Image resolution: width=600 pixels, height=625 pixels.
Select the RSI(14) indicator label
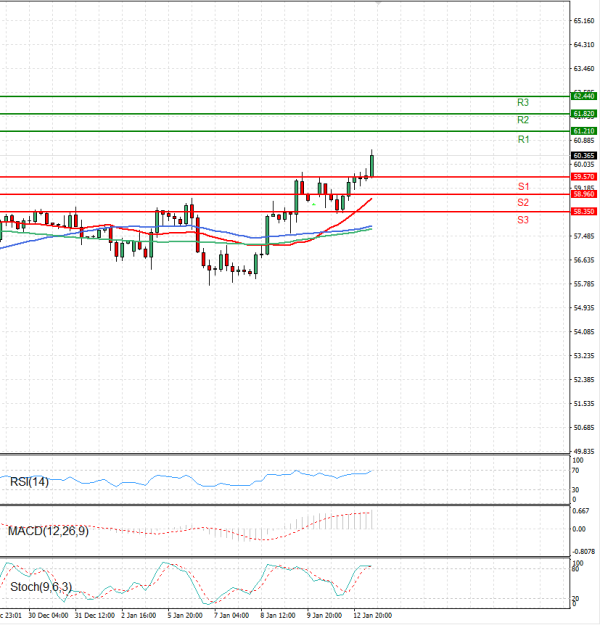[28, 482]
